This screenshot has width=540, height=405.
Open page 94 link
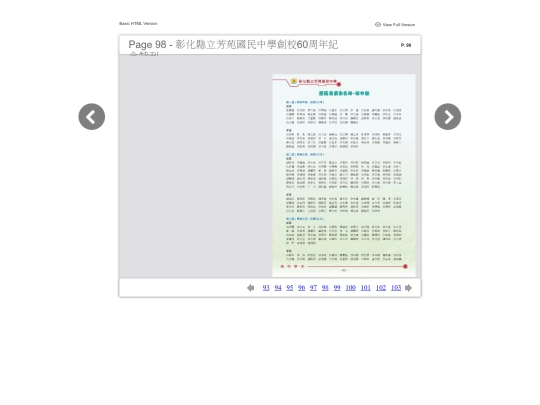pyautogui.click(x=278, y=288)
